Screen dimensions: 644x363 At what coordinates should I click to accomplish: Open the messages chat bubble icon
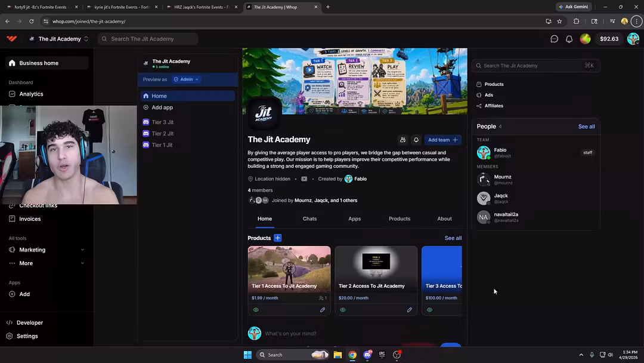click(554, 39)
